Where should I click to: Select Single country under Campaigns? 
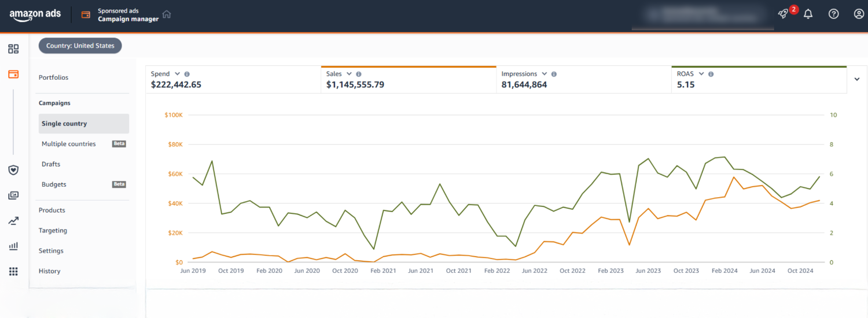(x=64, y=124)
